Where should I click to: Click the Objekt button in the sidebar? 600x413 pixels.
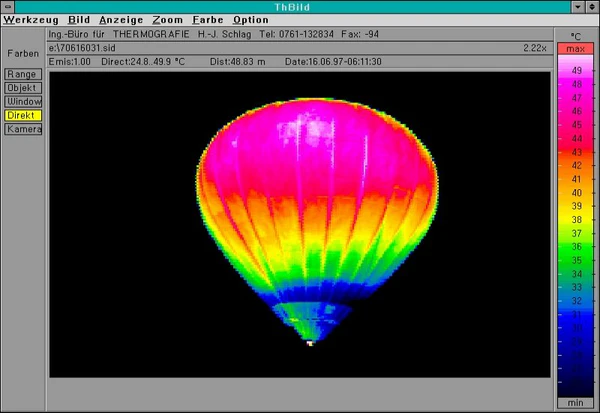click(22, 88)
